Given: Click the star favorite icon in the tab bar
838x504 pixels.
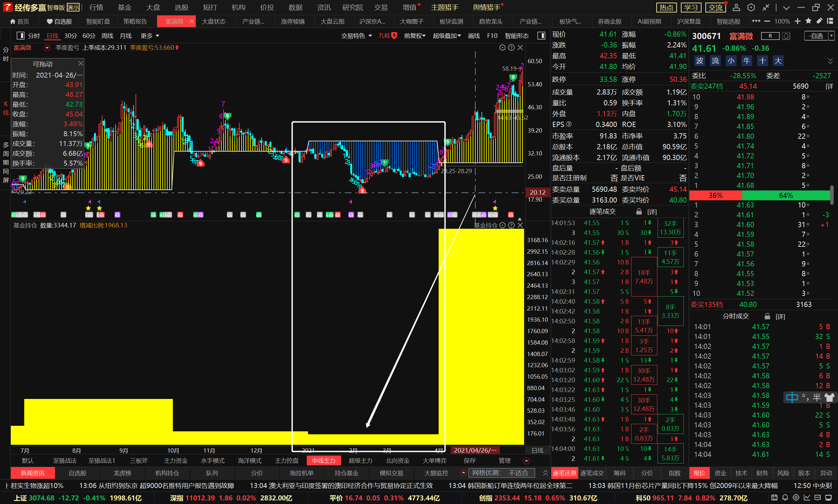Looking at the screenshot, I should pos(808,21).
